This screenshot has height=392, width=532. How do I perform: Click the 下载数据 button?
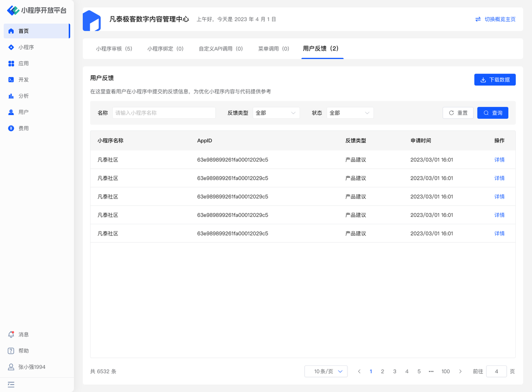(x=495, y=80)
